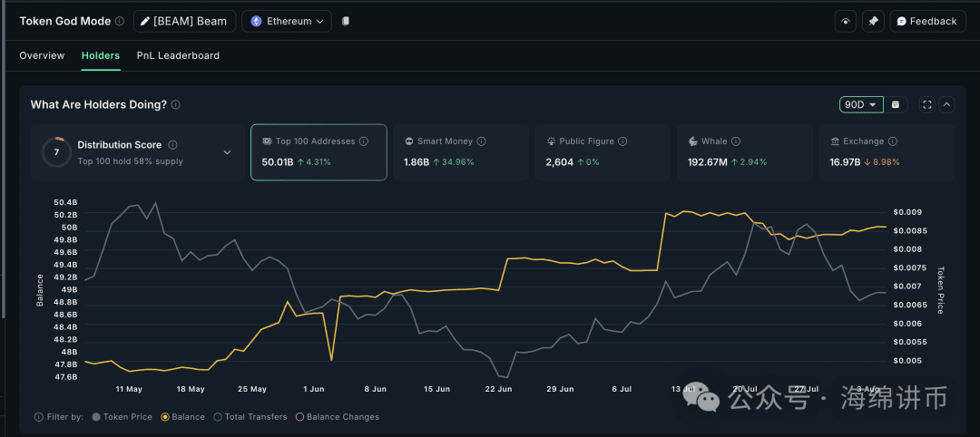Expand the chart to fullscreen
Screen dimensions: 980x437
(926, 105)
